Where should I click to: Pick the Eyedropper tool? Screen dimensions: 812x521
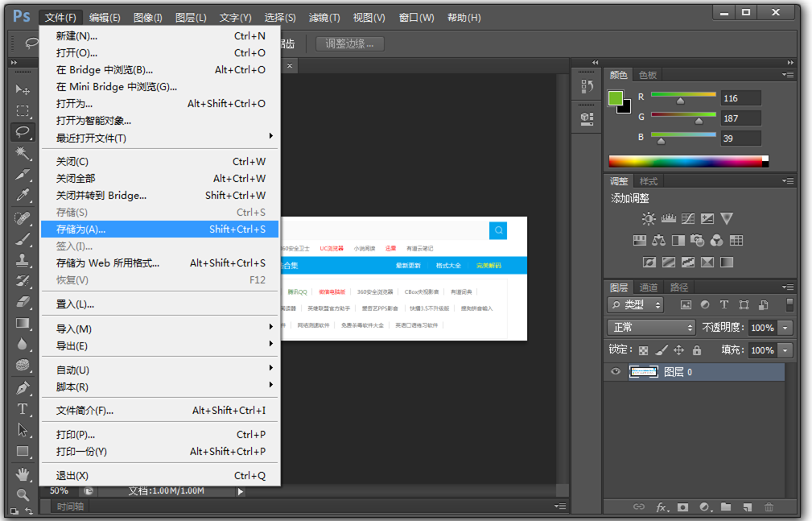point(23,196)
